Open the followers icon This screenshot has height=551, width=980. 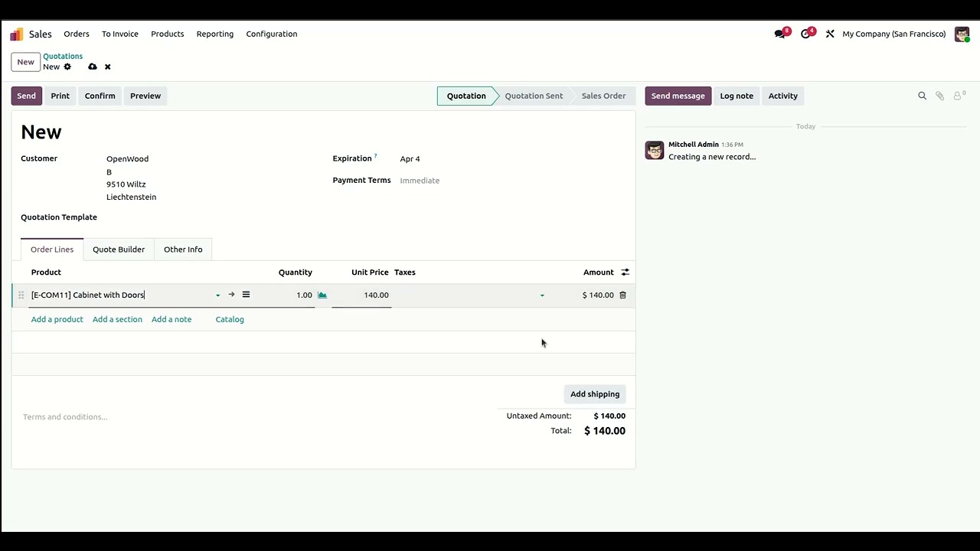pos(959,96)
